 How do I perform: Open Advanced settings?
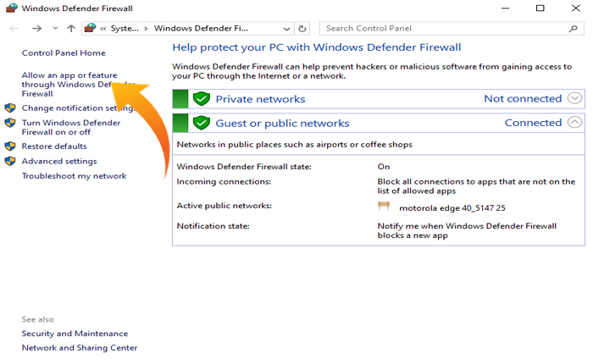click(59, 161)
